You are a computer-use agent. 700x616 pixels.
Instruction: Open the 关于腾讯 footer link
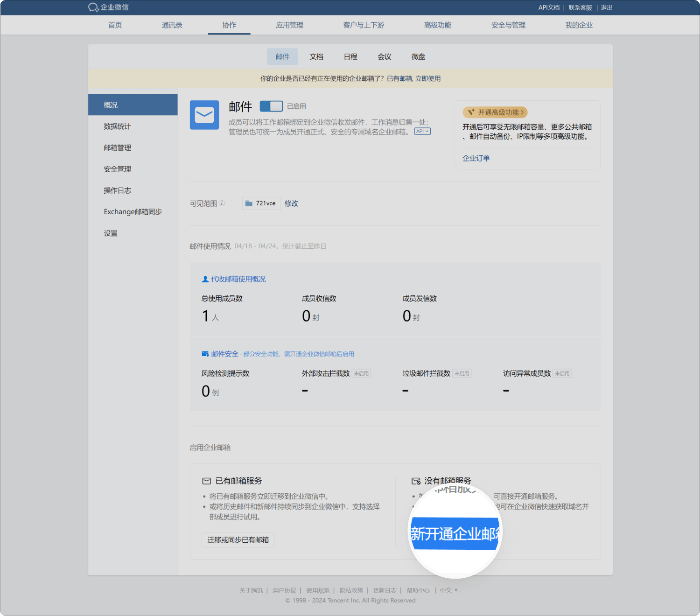coord(251,590)
